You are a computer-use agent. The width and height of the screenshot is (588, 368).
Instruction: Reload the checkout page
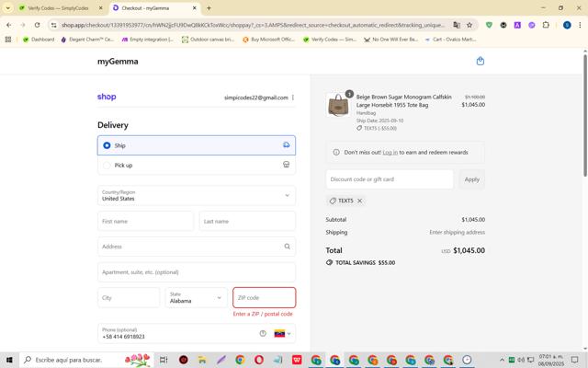[x=37, y=25]
